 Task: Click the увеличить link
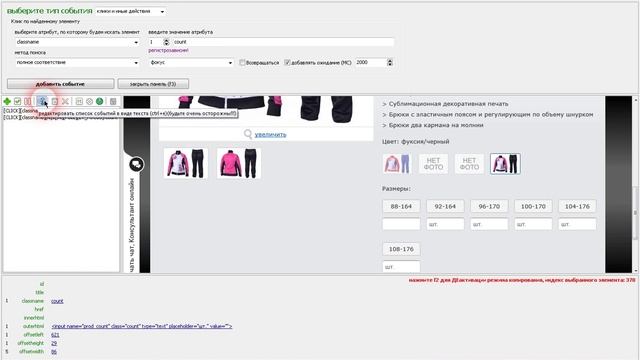coord(270,134)
